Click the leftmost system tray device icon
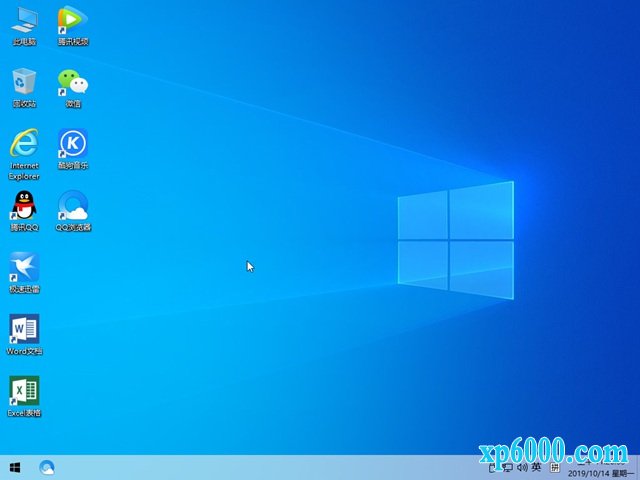Image resolution: width=640 pixels, height=480 pixels. tap(493, 467)
